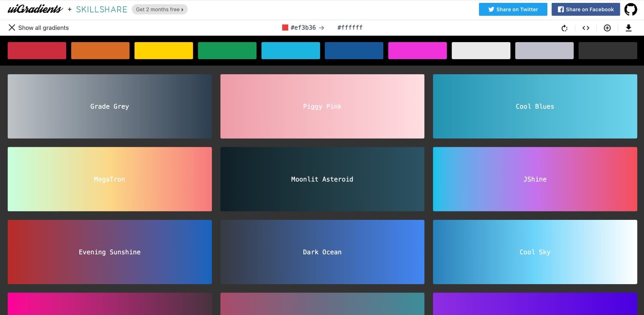
Task: Open the JShine gradient
Action: point(535,179)
